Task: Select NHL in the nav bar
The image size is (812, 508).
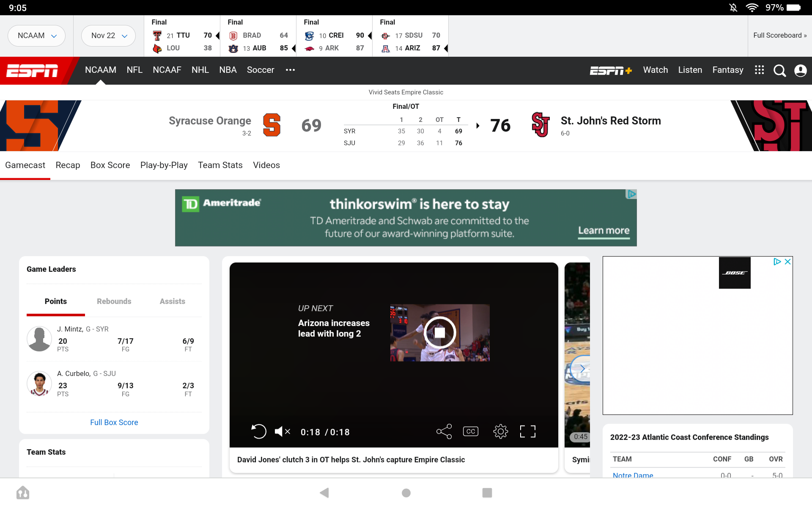Action: pyautogui.click(x=200, y=70)
